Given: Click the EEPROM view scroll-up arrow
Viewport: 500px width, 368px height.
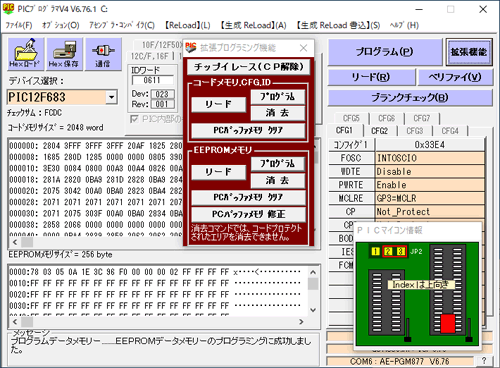Looking at the screenshot, I should 313,272.
